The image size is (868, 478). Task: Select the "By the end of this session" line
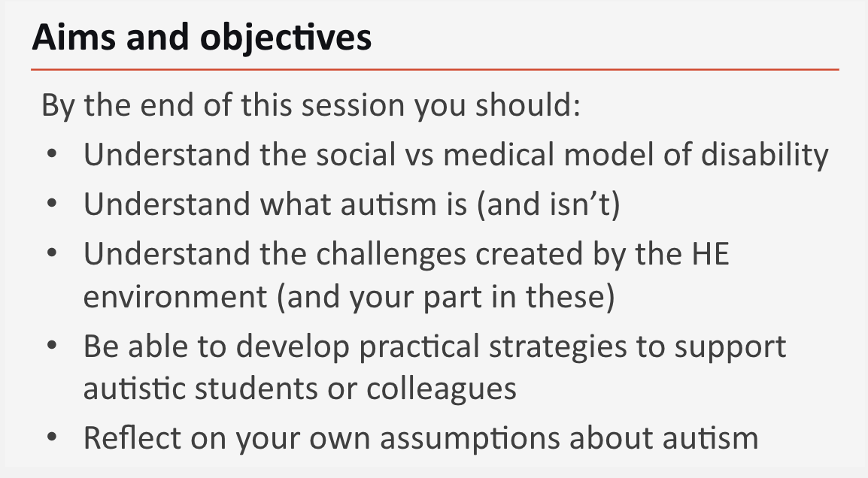[x=311, y=105]
